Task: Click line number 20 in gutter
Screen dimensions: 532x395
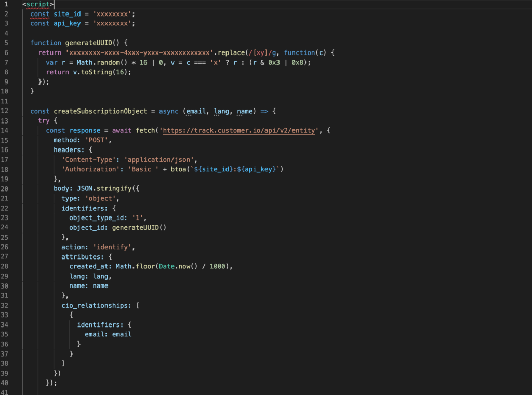Action: coord(4,189)
